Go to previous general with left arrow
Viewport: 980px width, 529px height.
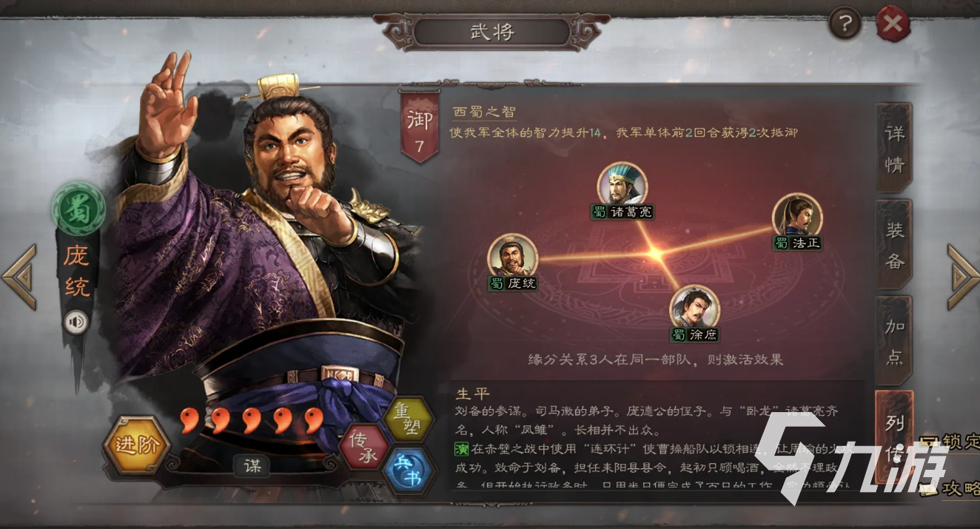pyautogui.click(x=19, y=277)
